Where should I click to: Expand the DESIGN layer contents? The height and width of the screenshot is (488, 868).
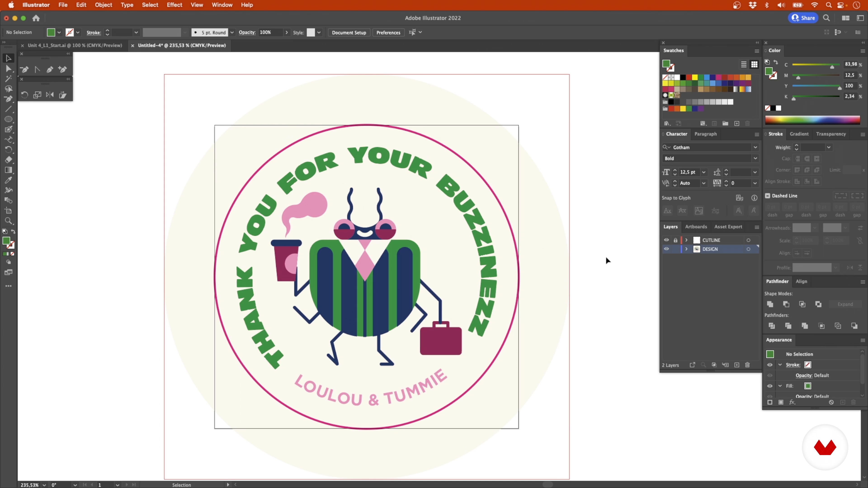pos(686,249)
